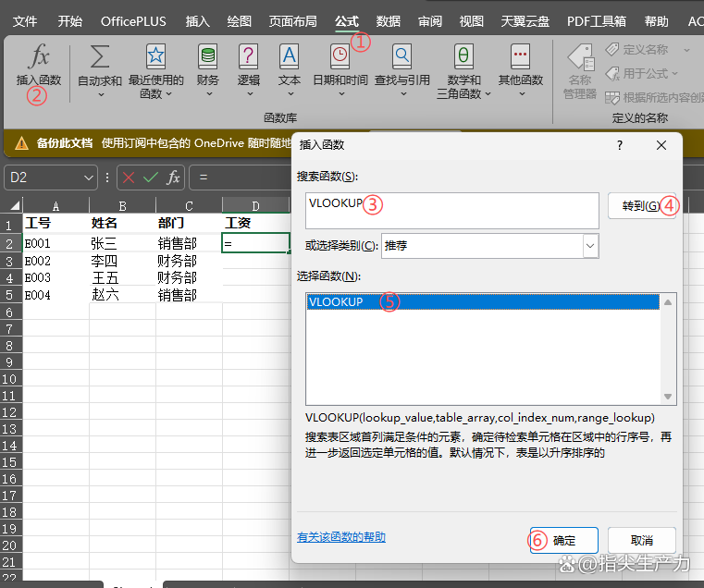Click the 取消 button
The height and width of the screenshot is (588, 704).
pos(642,541)
